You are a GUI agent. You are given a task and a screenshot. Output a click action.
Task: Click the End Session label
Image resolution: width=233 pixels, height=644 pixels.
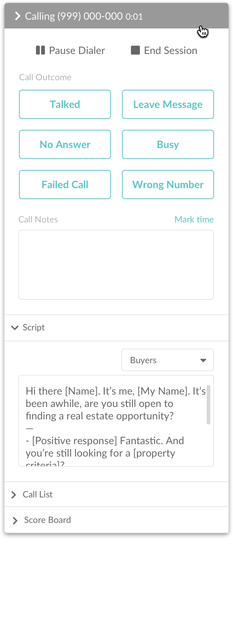[x=171, y=50]
